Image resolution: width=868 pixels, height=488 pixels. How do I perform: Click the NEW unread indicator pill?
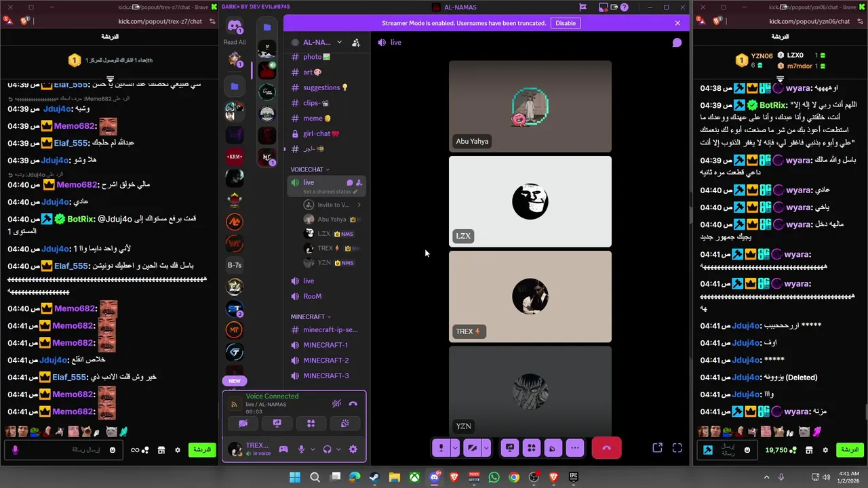[x=235, y=381]
